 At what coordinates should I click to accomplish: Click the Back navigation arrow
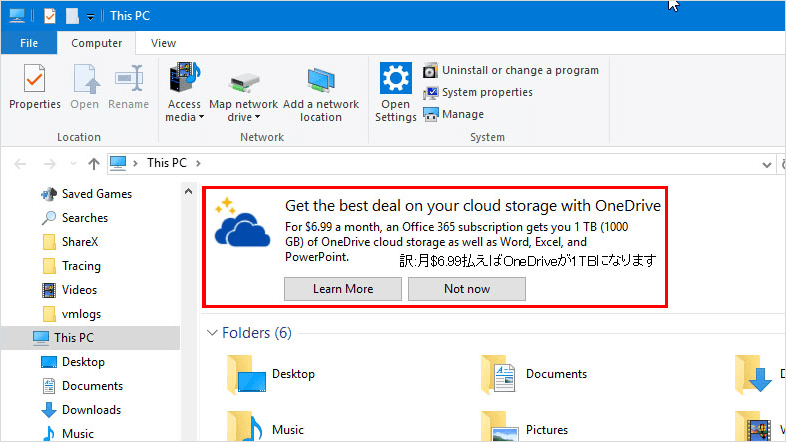[x=20, y=164]
